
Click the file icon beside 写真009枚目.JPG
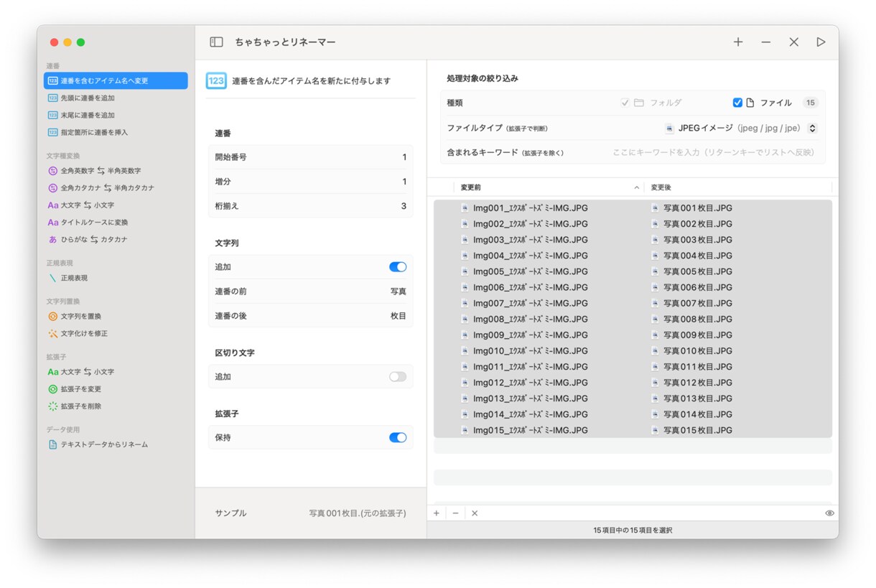point(655,335)
